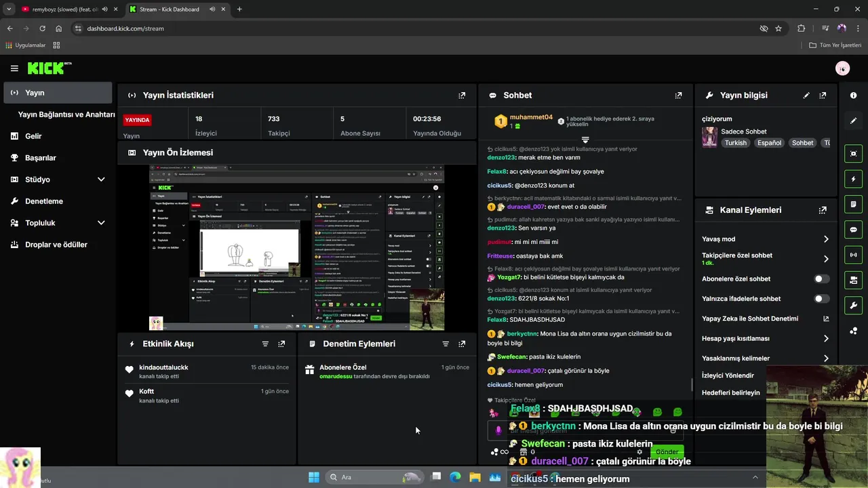Image resolution: width=868 pixels, height=488 pixels.
Task: Pop out the Yayın İstatistikleri panel
Action: tap(462, 96)
